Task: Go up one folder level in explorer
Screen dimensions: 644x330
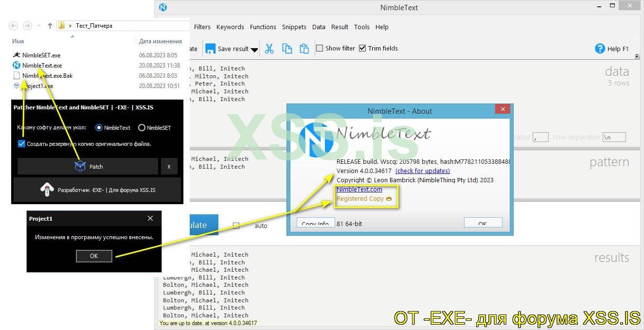Action: coord(50,26)
